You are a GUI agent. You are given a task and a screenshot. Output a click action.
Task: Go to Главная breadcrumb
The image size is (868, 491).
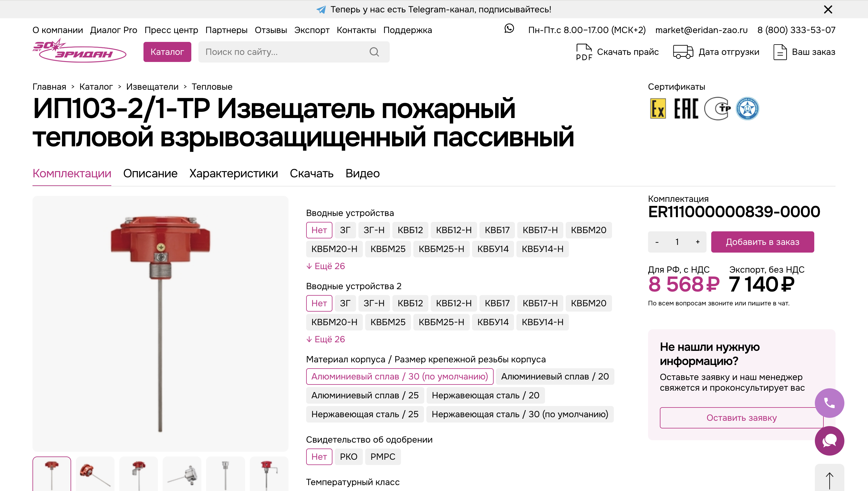tap(49, 87)
